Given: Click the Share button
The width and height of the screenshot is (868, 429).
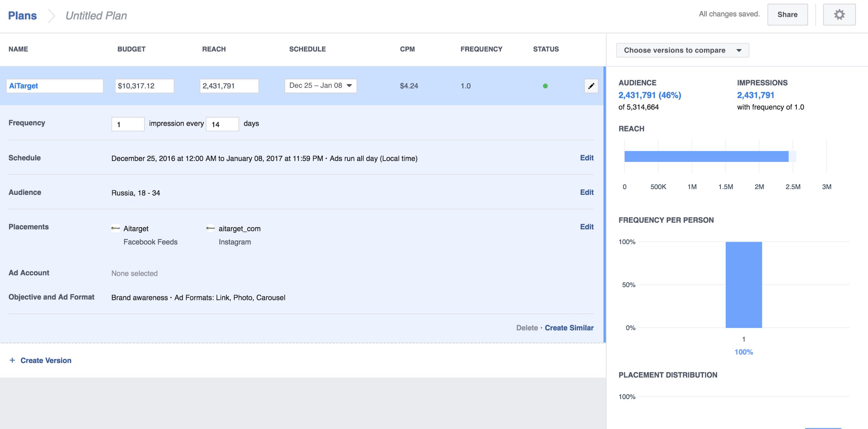Looking at the screenshot, I should (787, 15).
